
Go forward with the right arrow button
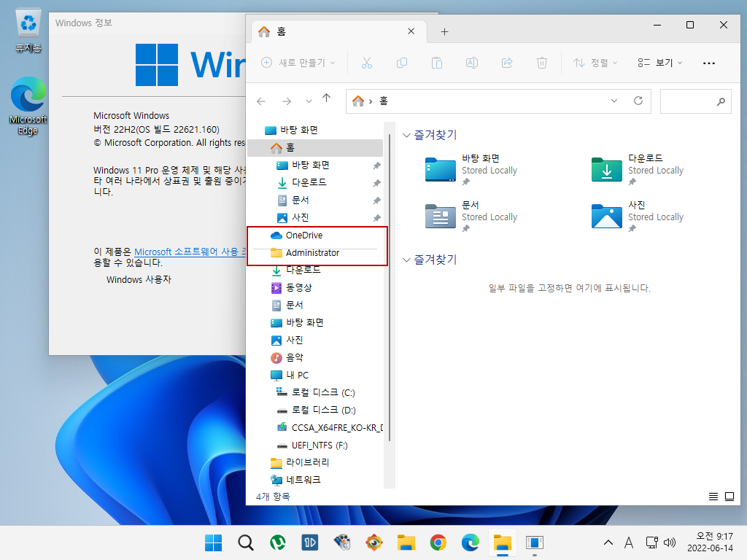point(286,101)
